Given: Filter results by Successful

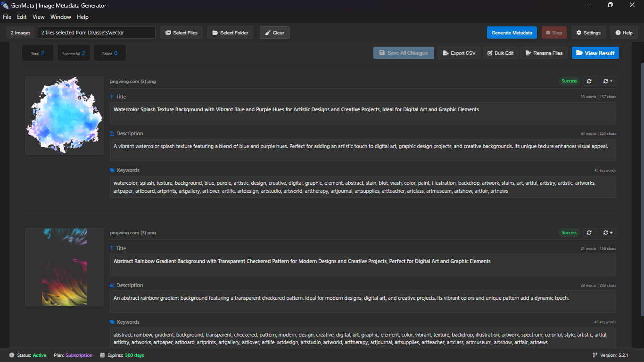Looking at the screenshot, I should (74, 53).
